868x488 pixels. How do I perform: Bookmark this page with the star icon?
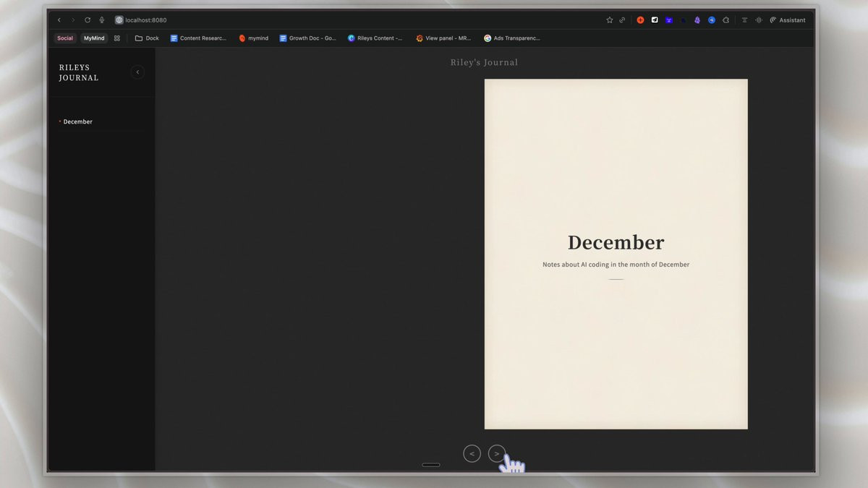[610, 20]
